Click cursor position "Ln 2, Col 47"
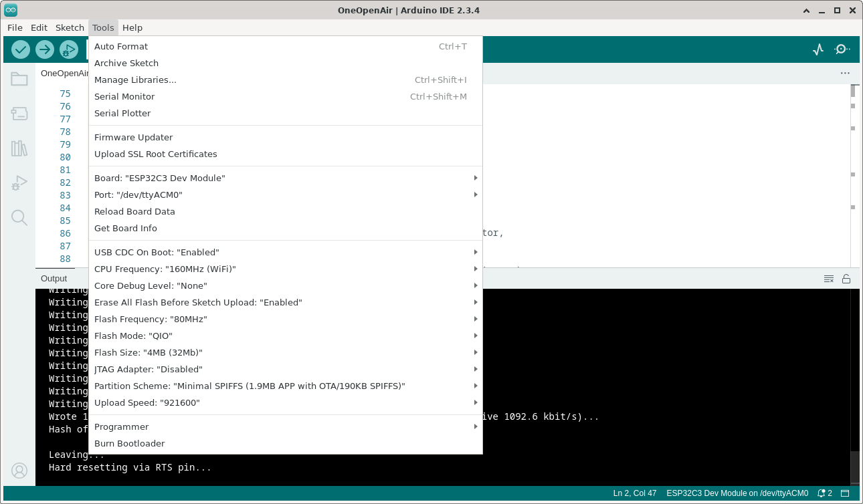 pyautogui.click(x=635, y=493)
